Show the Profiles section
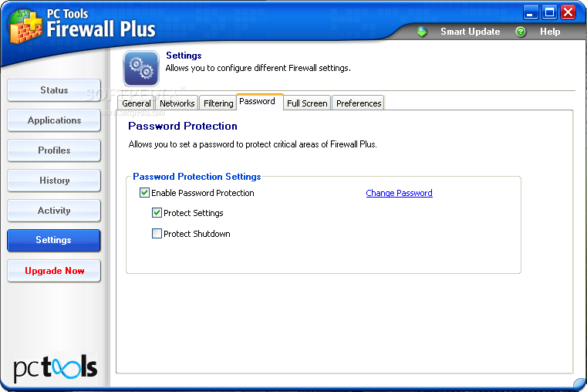The image size is (587, 392). (x=54, y=150)
